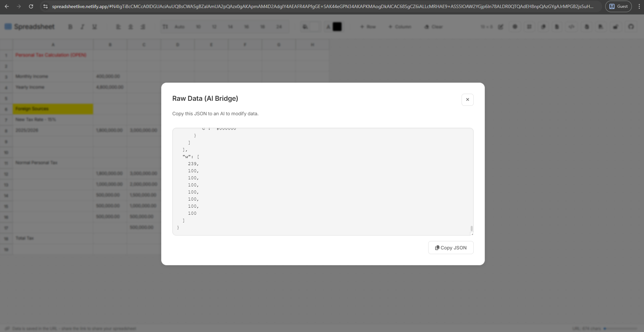This screenshot has width=644, height=332.
Task: Select the right alignment icon
Action: click(x=143, y=27)
